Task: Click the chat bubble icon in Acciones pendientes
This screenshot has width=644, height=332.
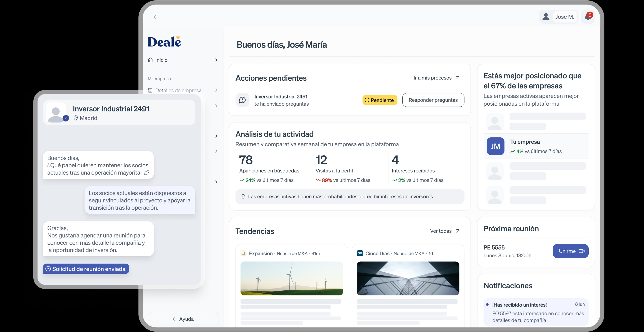Action: [x=242, y=100]
